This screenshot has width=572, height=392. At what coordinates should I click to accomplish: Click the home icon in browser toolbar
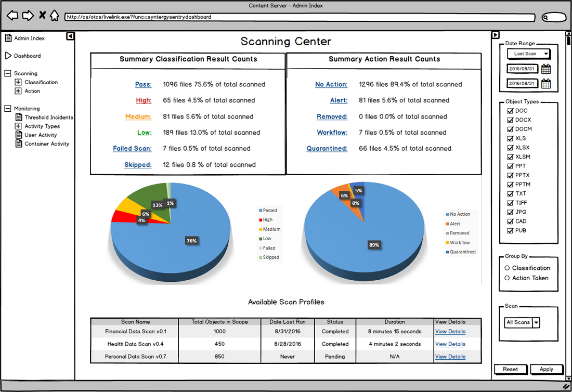[54, 16]
